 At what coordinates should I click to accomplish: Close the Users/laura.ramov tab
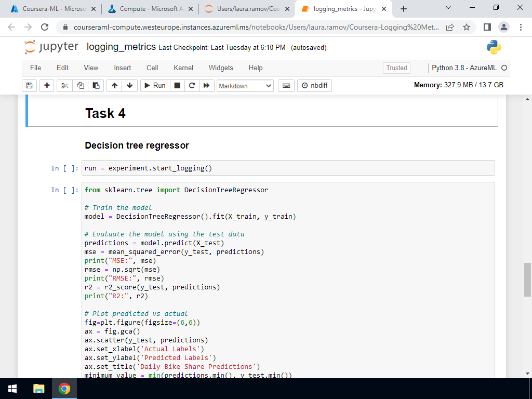click(287, 9)
